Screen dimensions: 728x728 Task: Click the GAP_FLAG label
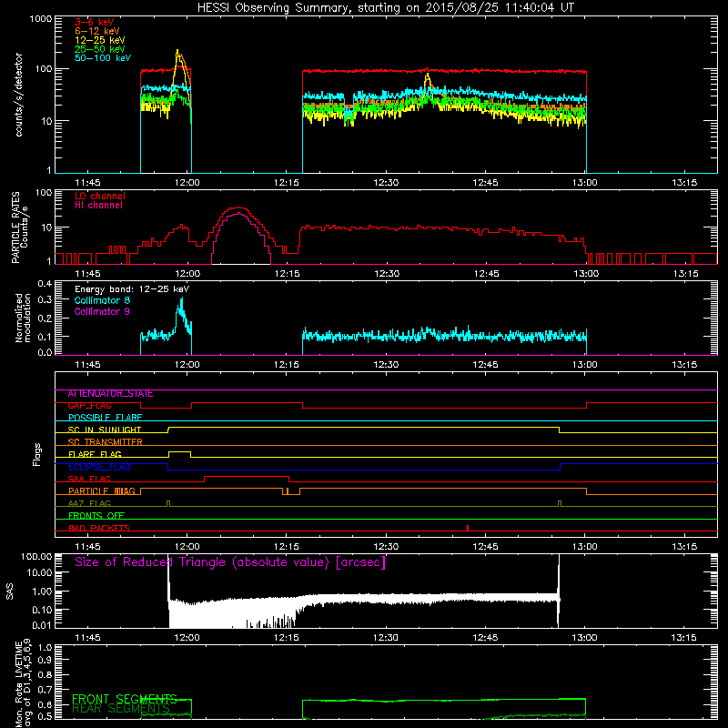pyautogui.click(x=89, y=406)
